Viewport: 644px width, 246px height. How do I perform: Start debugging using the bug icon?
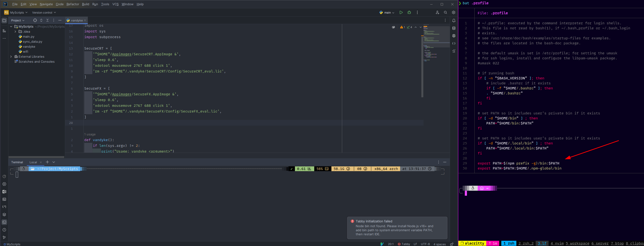pos(409,12)
